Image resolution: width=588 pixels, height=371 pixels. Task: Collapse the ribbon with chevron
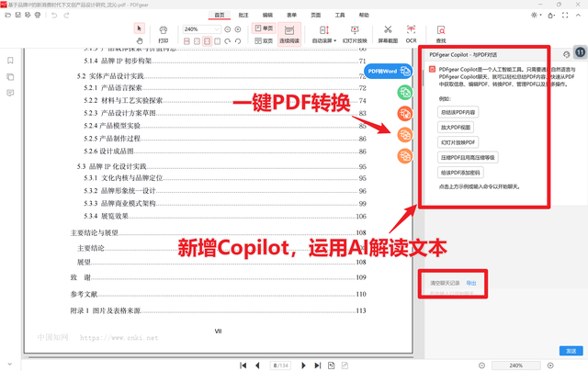[578, 15]
